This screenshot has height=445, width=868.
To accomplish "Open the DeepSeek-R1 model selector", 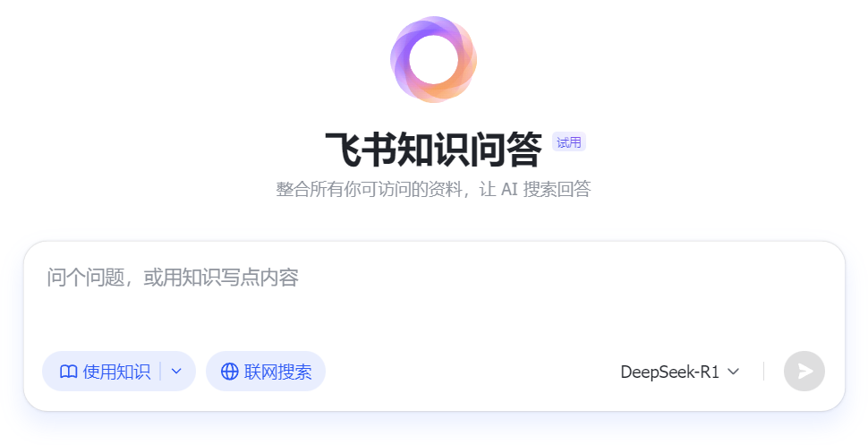I will tap(680, 372).
